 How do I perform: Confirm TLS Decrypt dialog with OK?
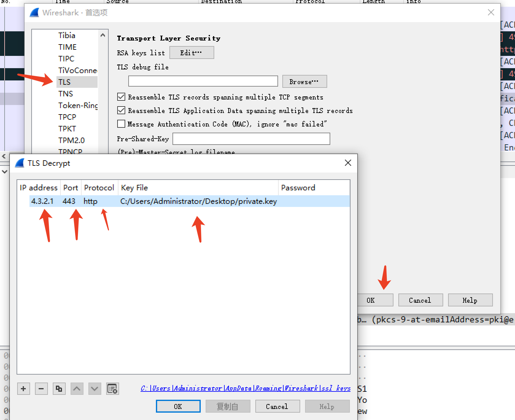(178, 406)
